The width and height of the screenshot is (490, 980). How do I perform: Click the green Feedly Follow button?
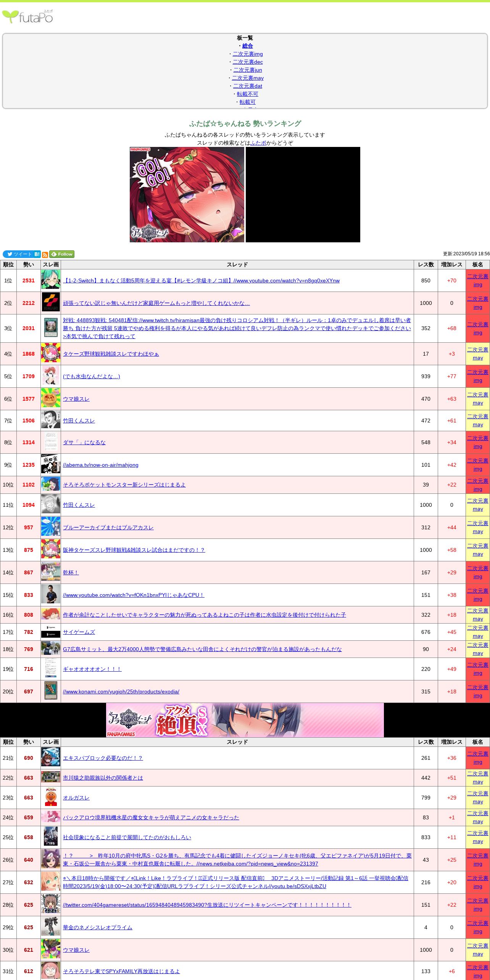click(62, 254)
